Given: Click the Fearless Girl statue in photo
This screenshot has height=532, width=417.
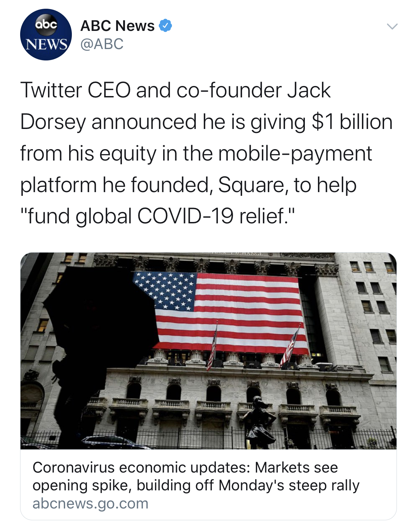Looking at the screenshot, I should pyautogui.click(x=260, y=423).
